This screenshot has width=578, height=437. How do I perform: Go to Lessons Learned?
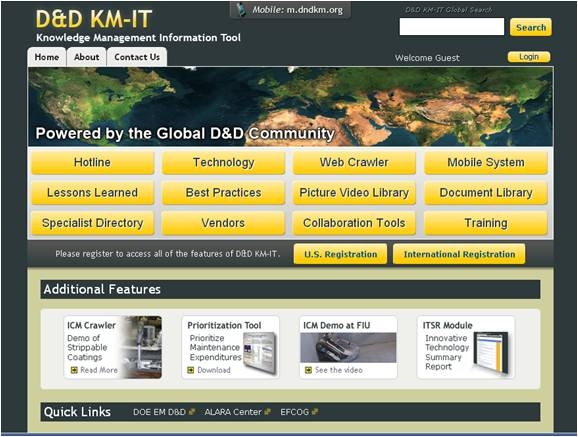pyautogui.click(x=92, y=193)
